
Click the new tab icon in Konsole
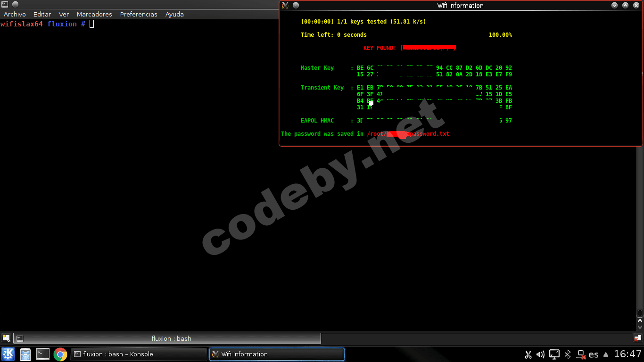pyautogui.click(x=6, y=338)
